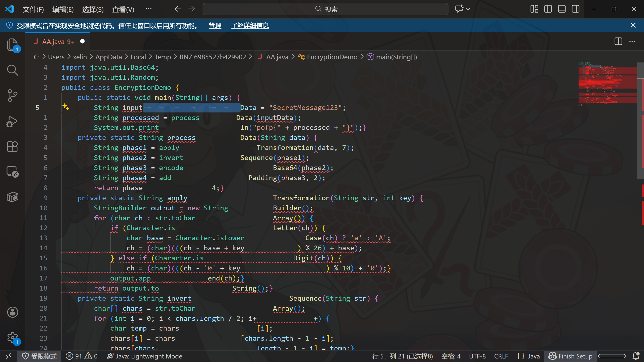Click the shield icon in the banner
This screenshot has width=644, height=362.
(x=10, y=25)
